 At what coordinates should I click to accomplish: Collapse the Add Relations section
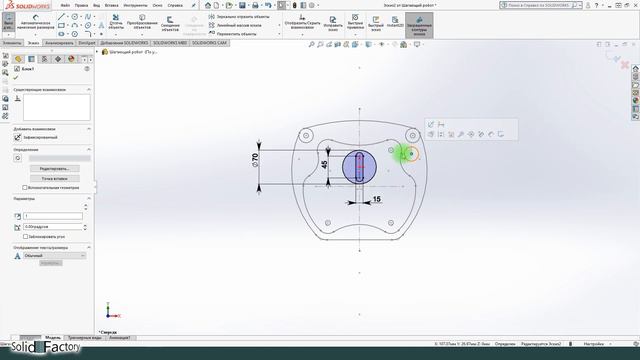[89, 129]
